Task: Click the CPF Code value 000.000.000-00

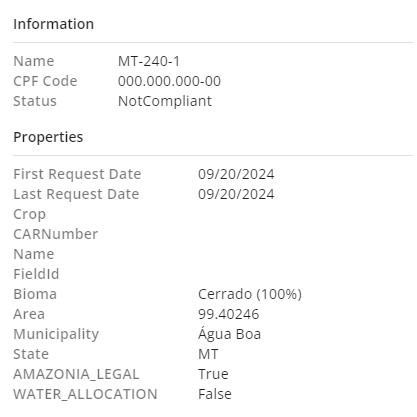Action: [169, 81]
